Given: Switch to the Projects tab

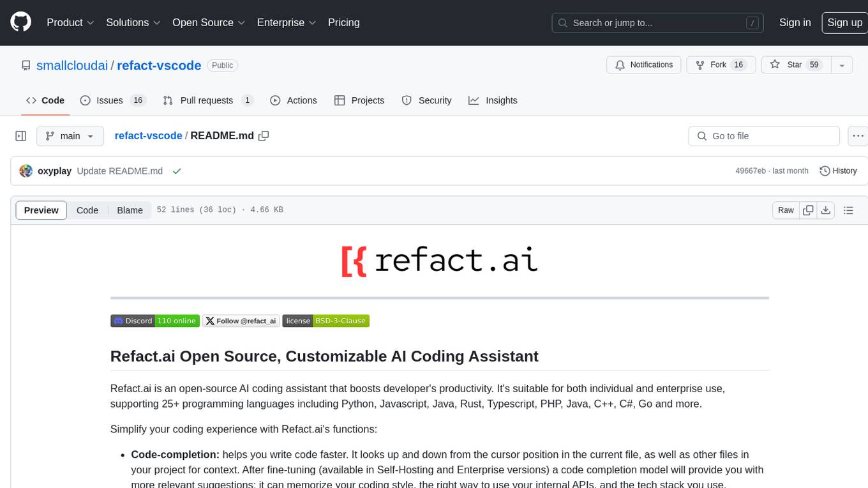Looking at the screenshot, I should 359,100.
